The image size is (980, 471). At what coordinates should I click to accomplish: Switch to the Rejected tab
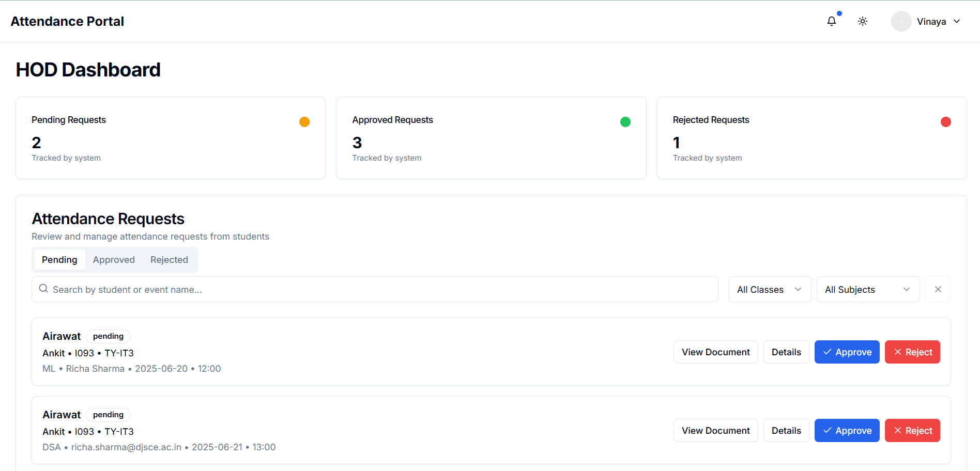click(169, 260)
